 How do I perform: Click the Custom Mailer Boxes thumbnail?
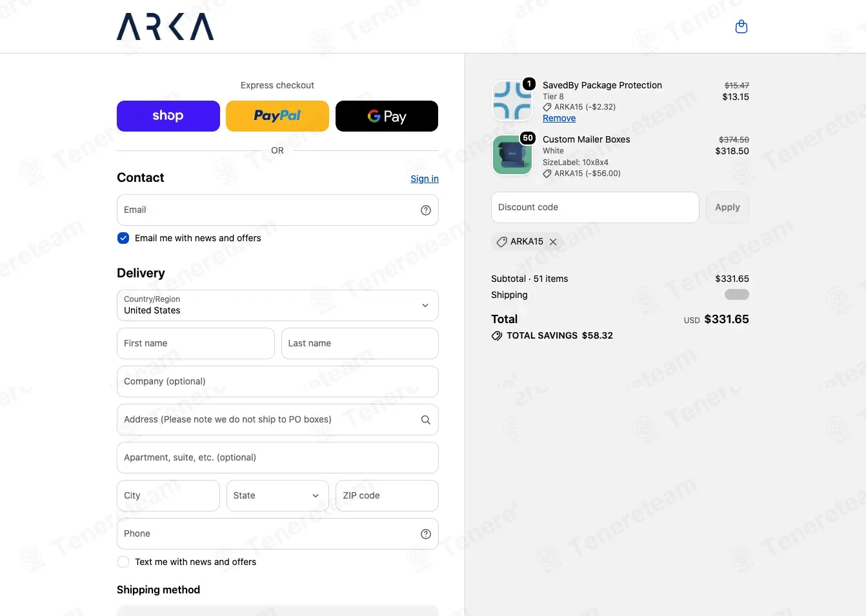(512, 155)
